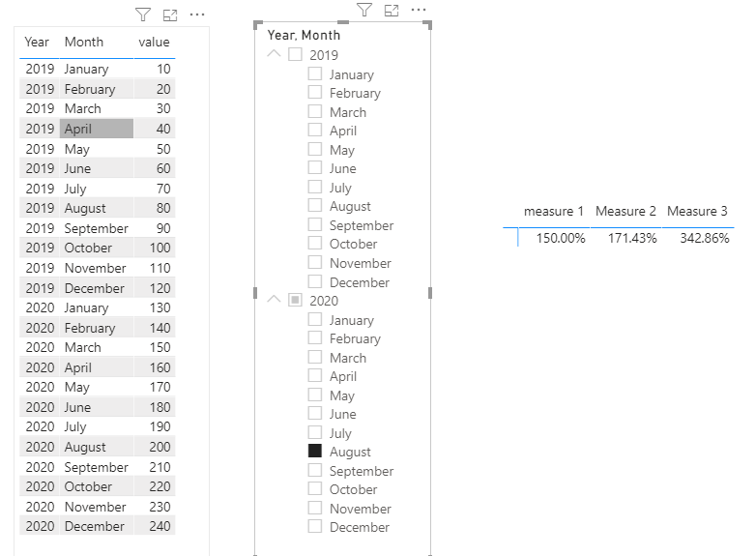
Task: Select the 171.43% Measure 2 value
Action: [632, 238]
